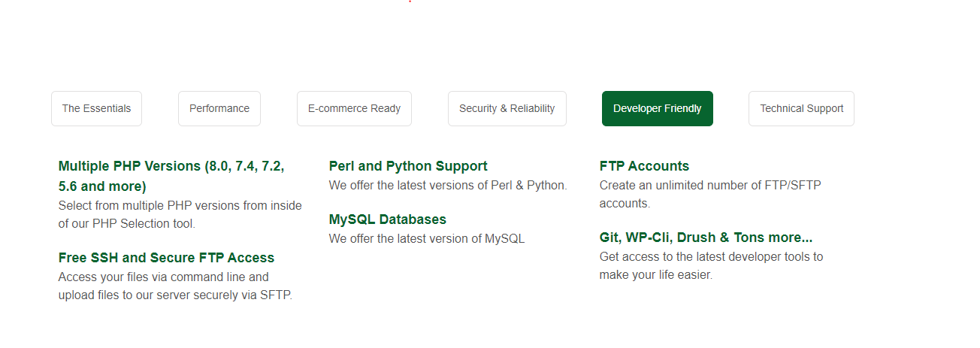Click the Free SSH and Secure FTP Access heading
Screen dimensions: 980x348
coord(166,258)
